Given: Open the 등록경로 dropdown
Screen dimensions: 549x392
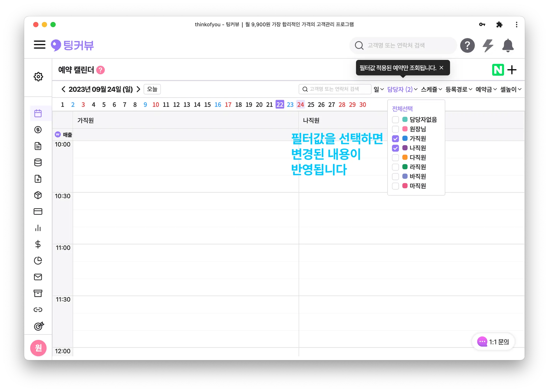Looking at the screenshot, I should click(459, 89).
